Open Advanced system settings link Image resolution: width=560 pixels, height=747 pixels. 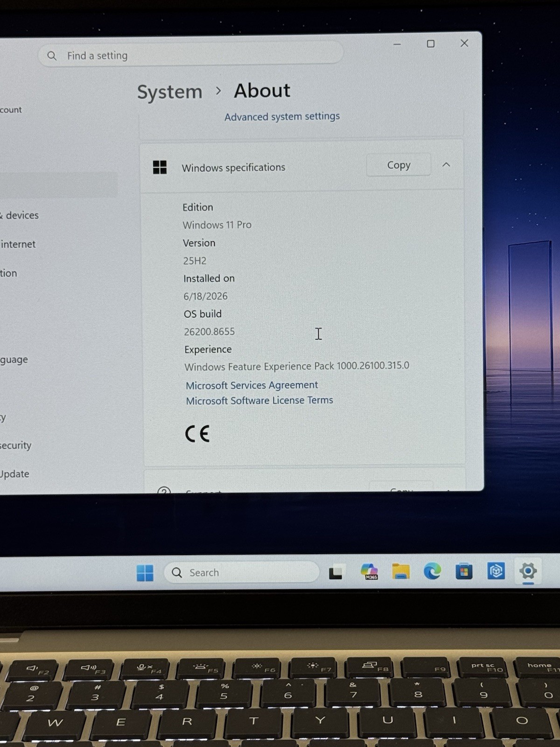pos(282,116)
